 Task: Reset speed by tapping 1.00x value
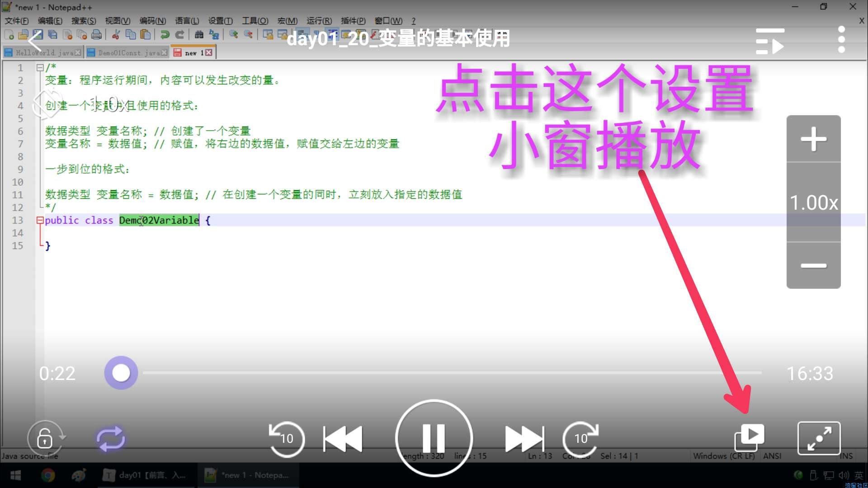(x=814, y=202)
